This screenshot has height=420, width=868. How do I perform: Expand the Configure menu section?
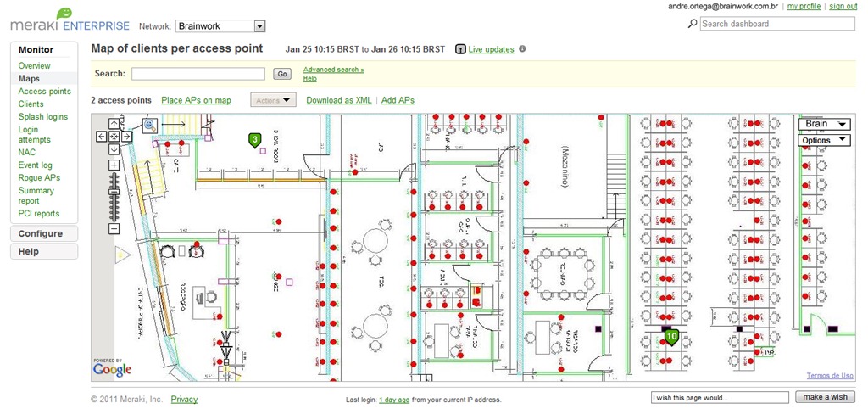point(44,234)
